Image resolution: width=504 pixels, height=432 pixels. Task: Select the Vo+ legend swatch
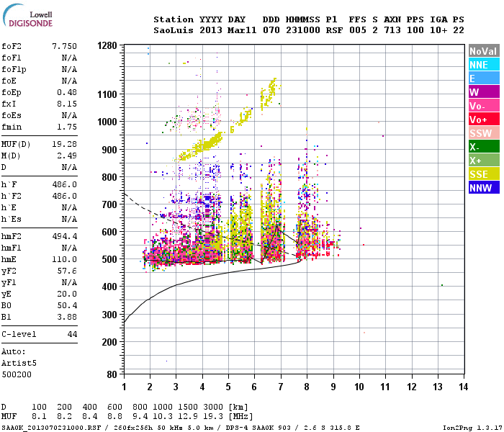click(x=484, y=120)
